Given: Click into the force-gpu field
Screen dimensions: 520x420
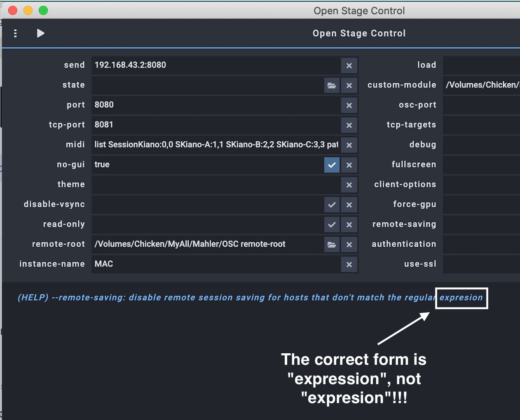Looking at the screenshot, I should click(481, 204).
